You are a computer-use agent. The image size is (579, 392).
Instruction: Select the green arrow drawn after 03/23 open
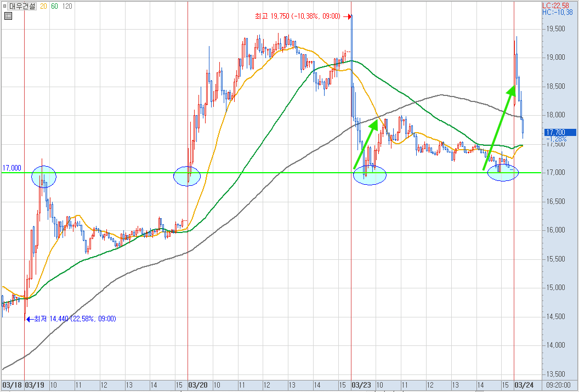(x=366, y=144)
